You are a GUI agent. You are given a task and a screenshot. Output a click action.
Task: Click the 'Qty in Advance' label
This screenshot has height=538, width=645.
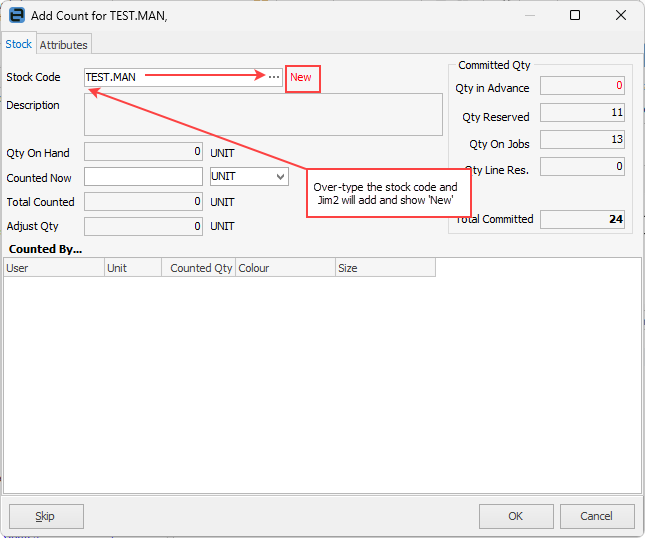click(492, 88)
